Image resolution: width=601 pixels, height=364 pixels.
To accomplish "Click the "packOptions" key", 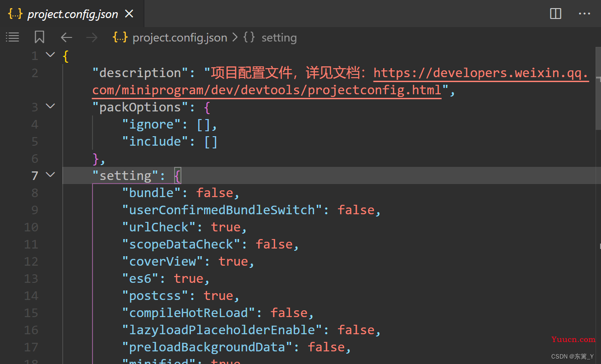I will pyautogui.click(x=140, y=107).
